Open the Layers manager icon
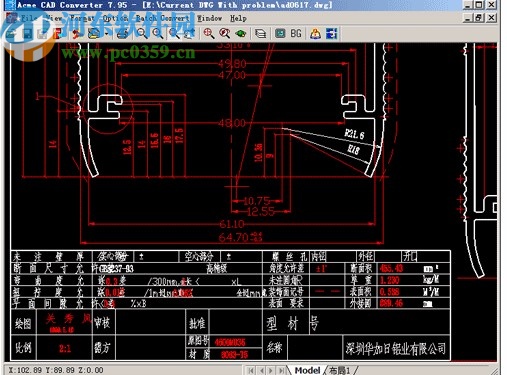The image size is (507, 375). 261,34
